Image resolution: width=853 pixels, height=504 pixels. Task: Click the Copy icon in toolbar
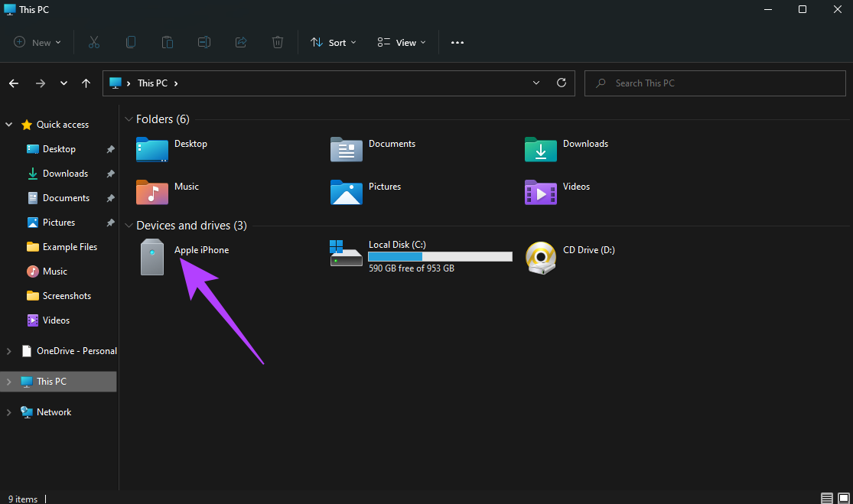pyautogui.click(x=131, y=42)
